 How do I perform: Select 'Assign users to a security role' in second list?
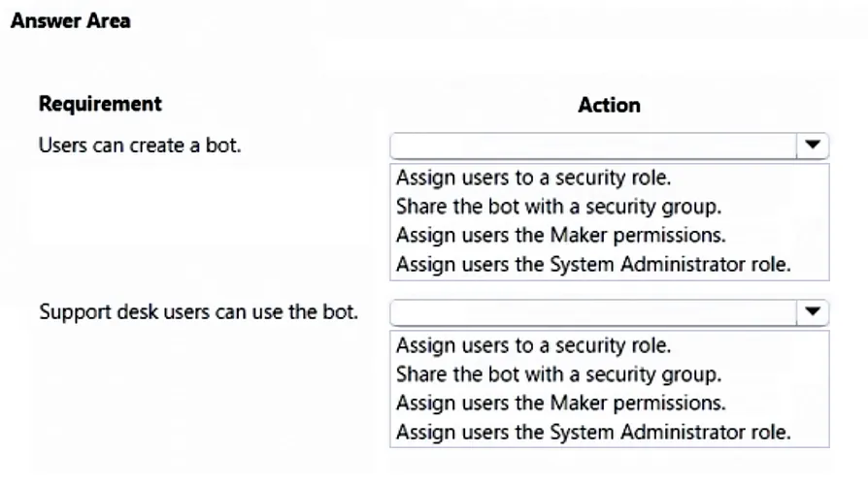(533, 345)
